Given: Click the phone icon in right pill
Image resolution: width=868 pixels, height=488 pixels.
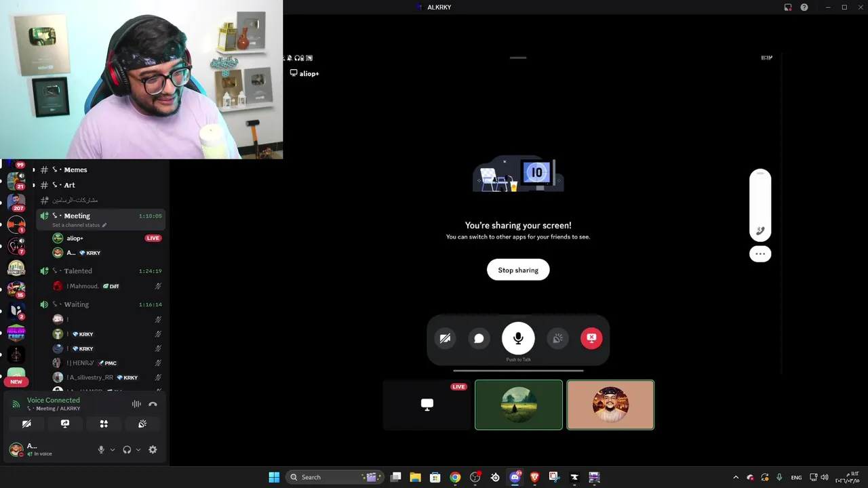Looking at the screenshot, I should pos(760,230).
